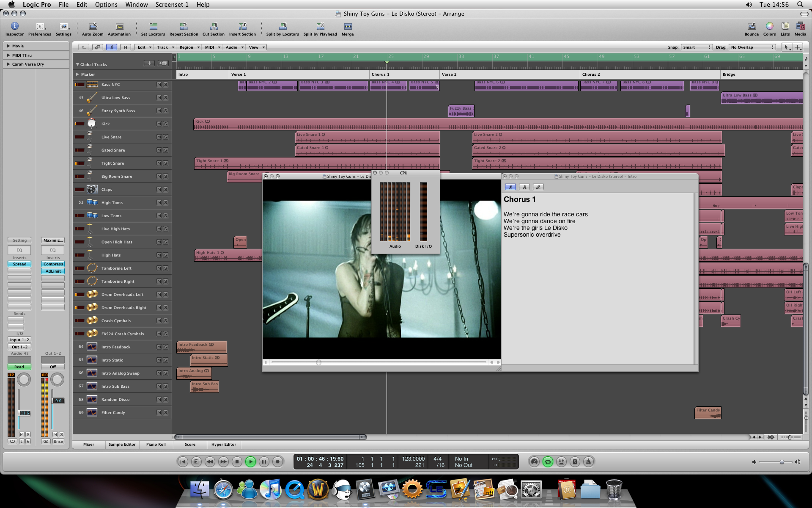This screenshot has width=812, height=508.
Task: Click the AdLimit insert slot
Action: pos(53,271)
